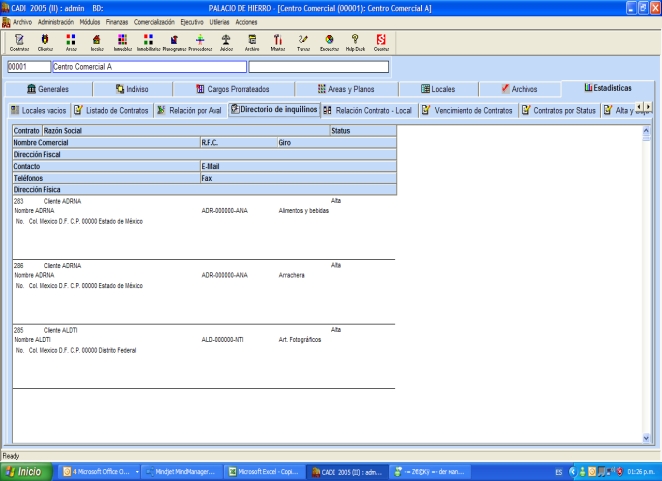Click the report's vertical scrollbar down arrow
The image size is (662, 481).
coord(645,437)
